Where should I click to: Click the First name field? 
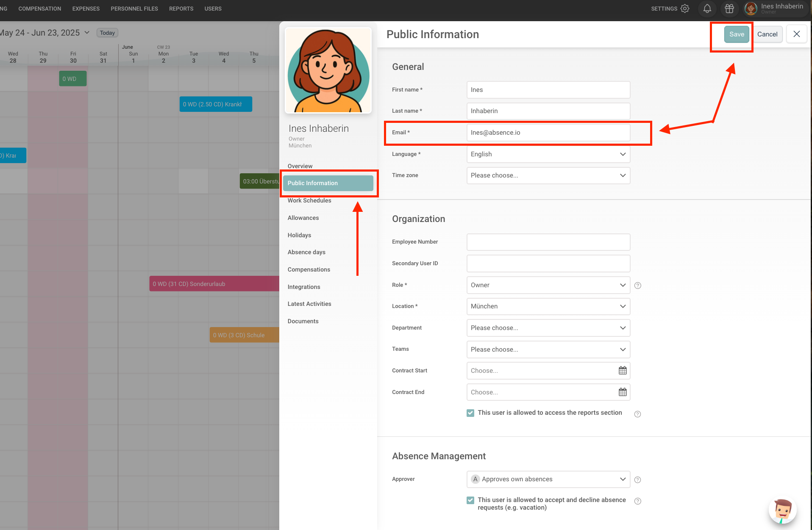coord(548,90)
